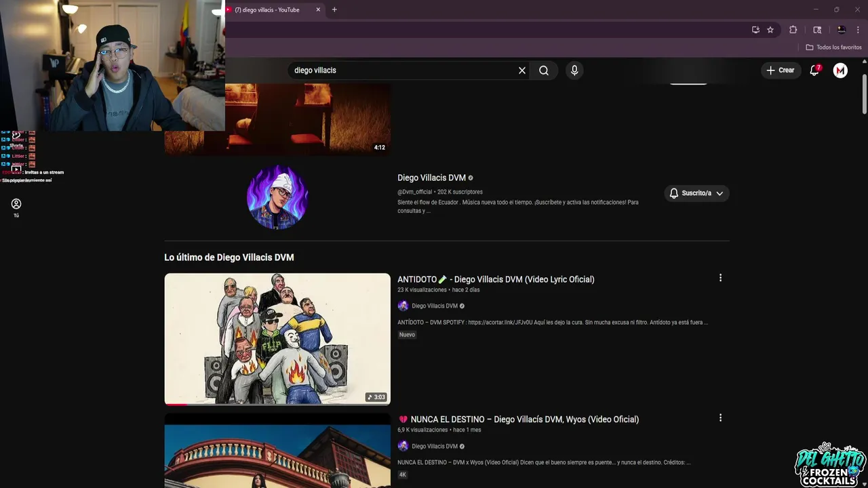The height and width of the screenshot is (488, 868).
Task: Open more options for NUNCA EL DESTINO video
Action: click(720, 418)
